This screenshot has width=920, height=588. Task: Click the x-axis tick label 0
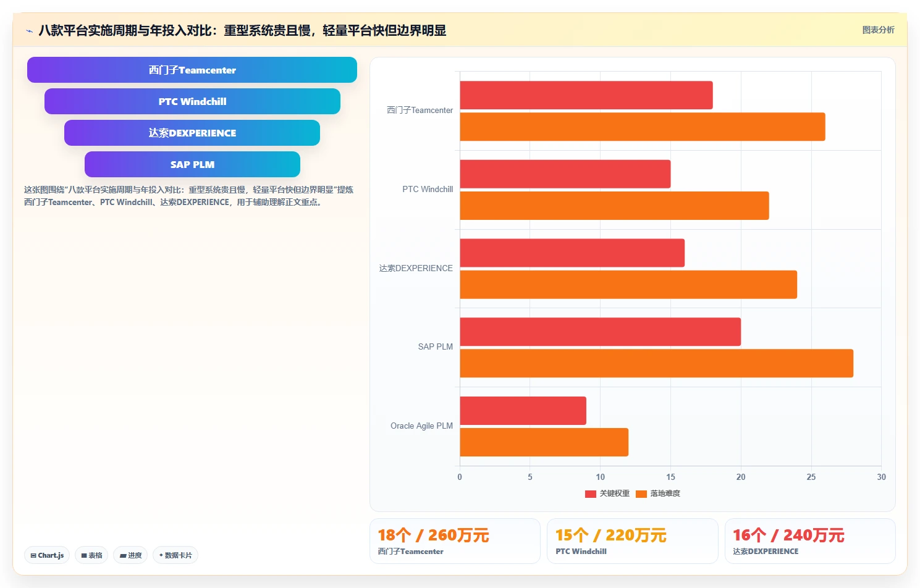tap(460, 477)
